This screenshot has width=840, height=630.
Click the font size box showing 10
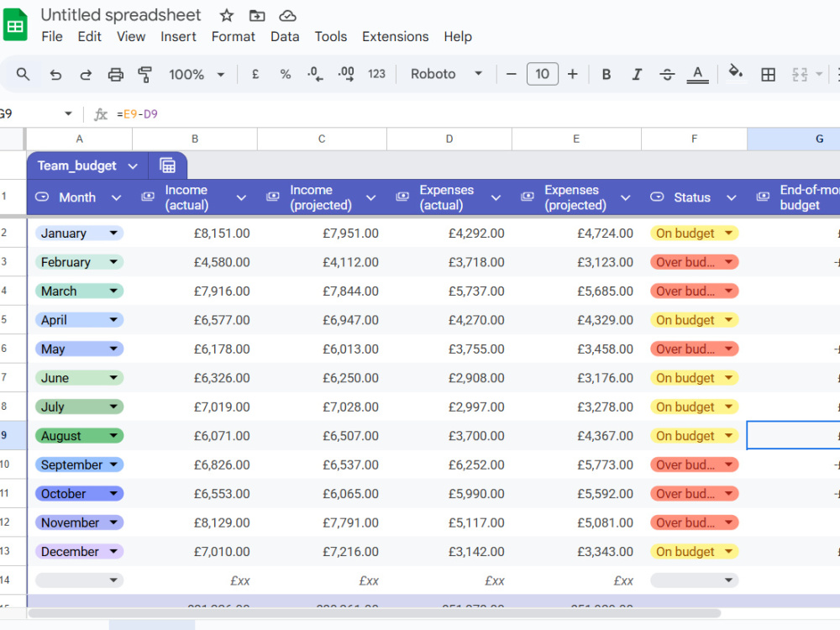pyautogui.click(x=542, y=74)
